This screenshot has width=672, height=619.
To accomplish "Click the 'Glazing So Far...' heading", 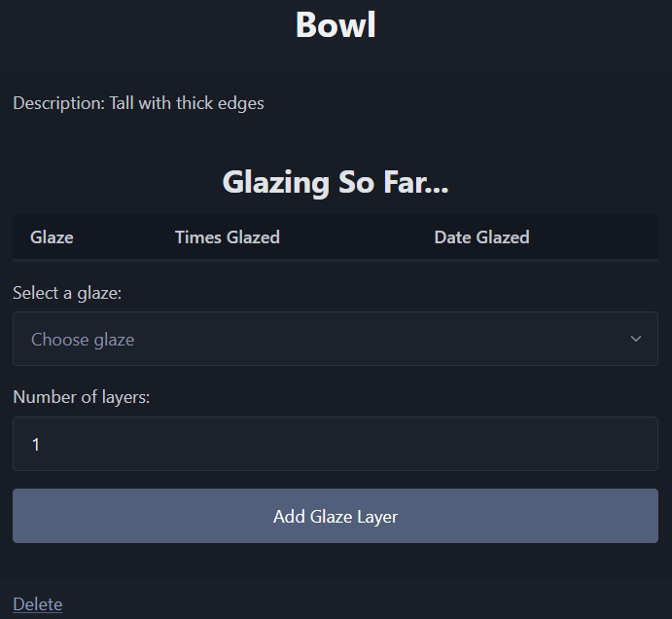I will click(x=336, y=181).
